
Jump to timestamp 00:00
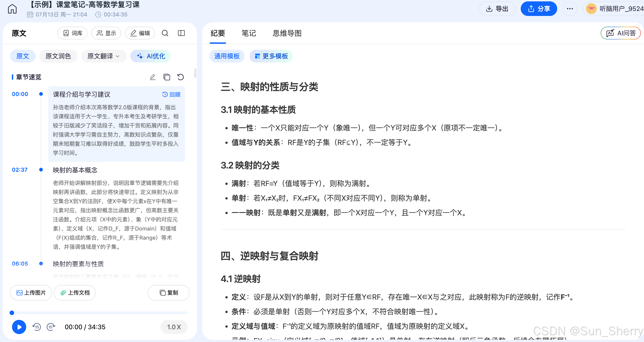[20, 94]
